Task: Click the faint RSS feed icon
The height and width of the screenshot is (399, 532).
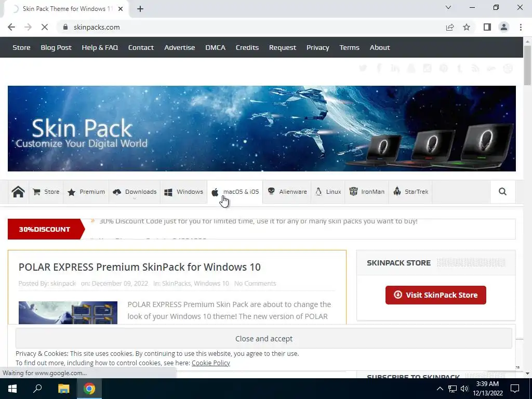Action: tap(475, 68)
